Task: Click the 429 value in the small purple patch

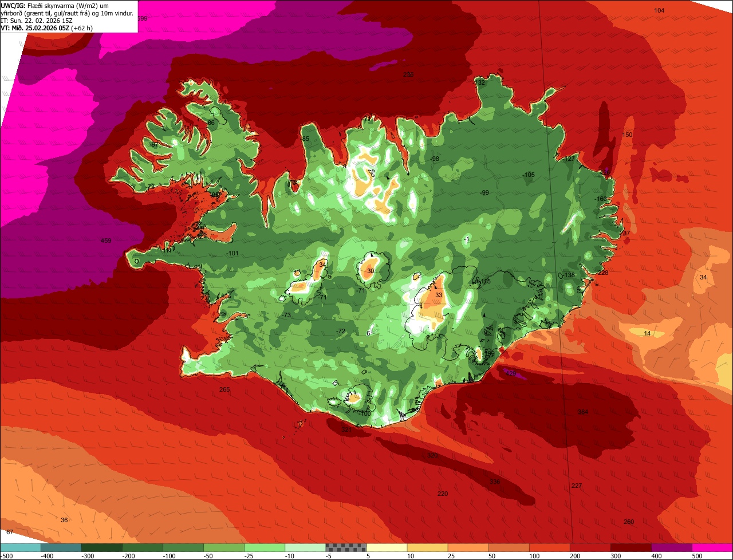Action: 511,373
